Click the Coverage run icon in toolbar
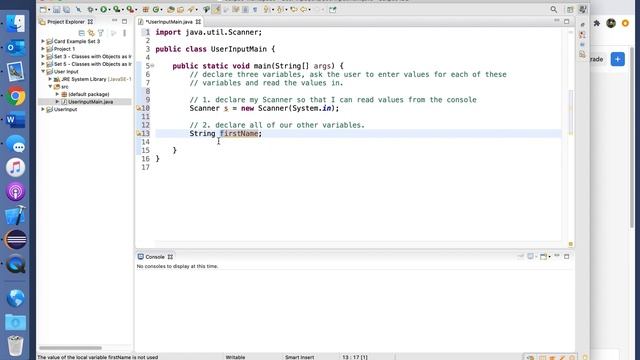The width and height of the screenshot is (640, 360). (x=117, y=9)
